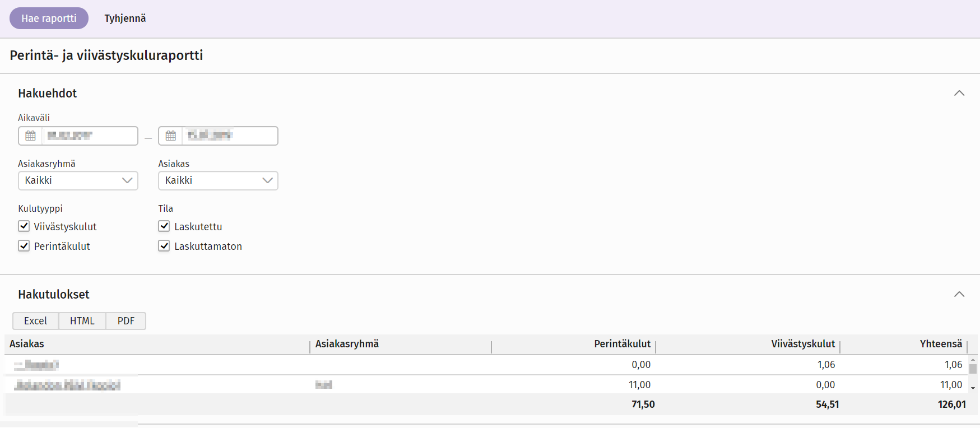Image resolution: width=980 pixels, height=428 pixels.
Task: Export results as HTML
Action: tap(82, 321)
